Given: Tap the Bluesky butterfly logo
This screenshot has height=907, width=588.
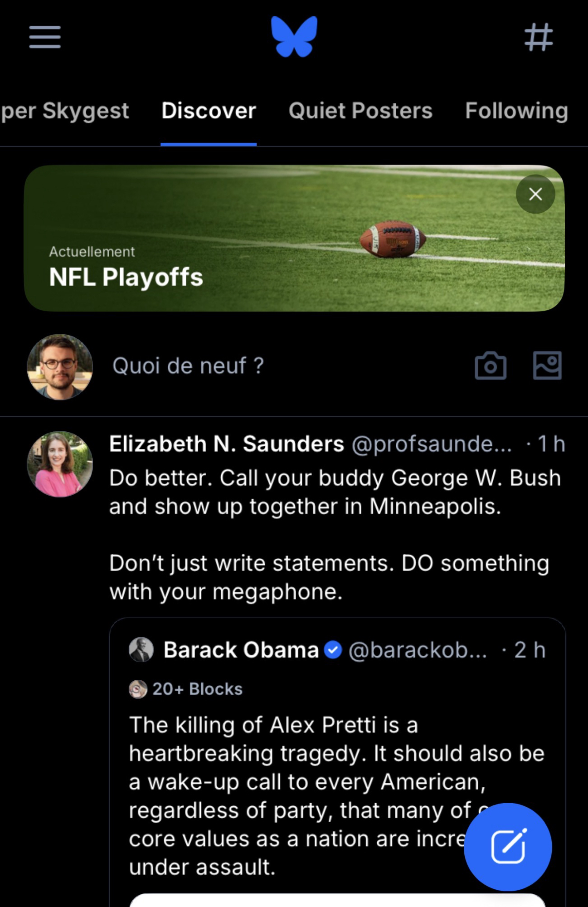Looking at the screenshot, I should (x=294, y=37).
